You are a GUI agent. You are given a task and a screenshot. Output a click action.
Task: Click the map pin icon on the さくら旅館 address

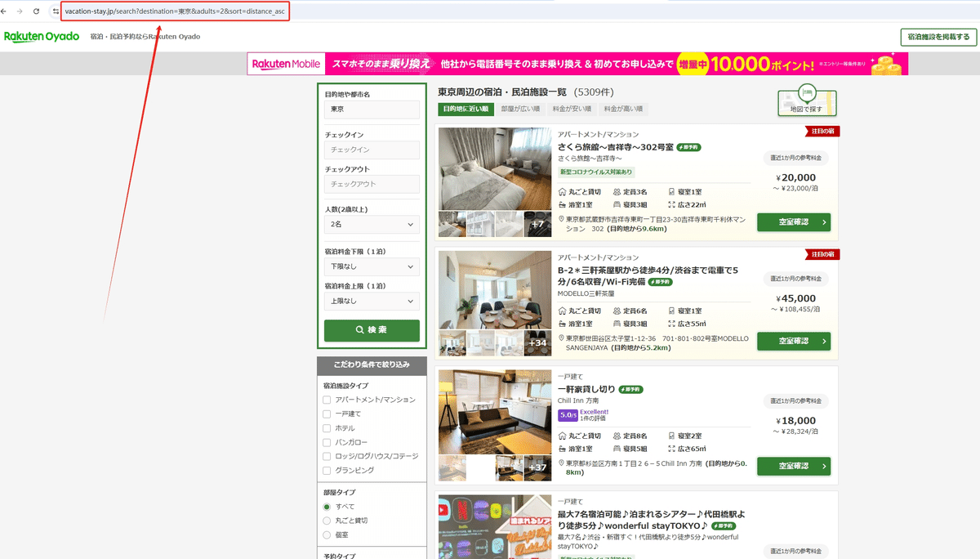(562, 220)
